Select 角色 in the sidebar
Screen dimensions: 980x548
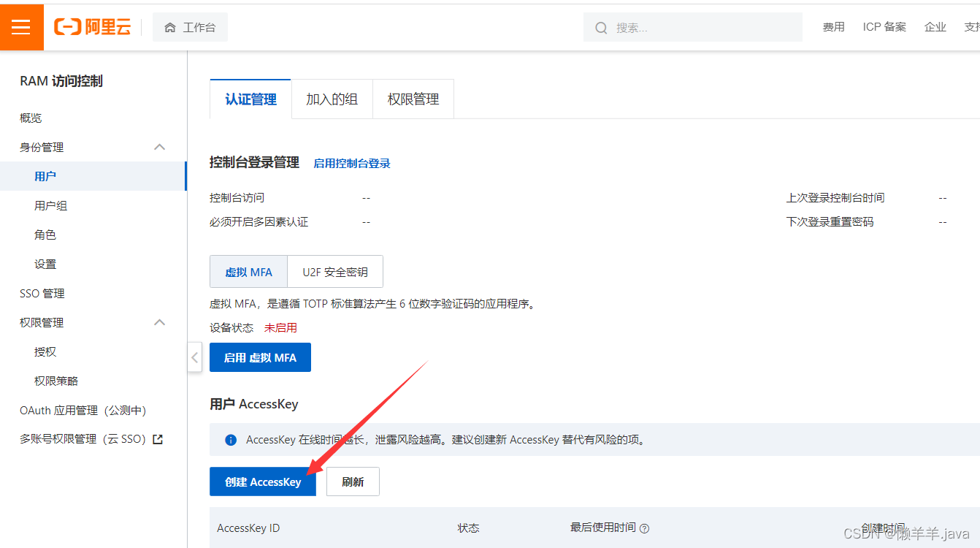(x=45, y=235)
